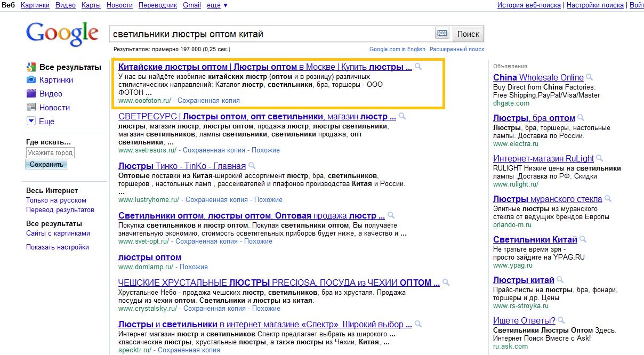The width and height of the screenshot is (644, 355).
Task: Open люстры оптом domlamp result title
Action: point(150,258)
